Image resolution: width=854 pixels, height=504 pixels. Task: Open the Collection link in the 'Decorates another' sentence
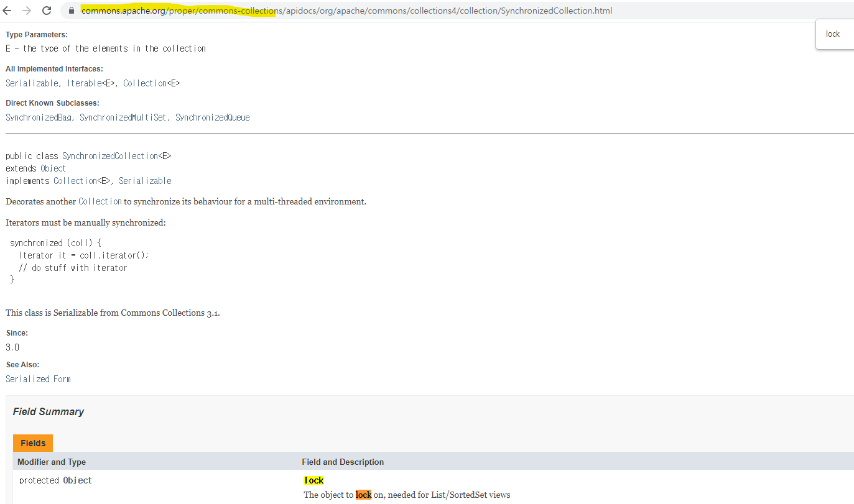[100, 201]
